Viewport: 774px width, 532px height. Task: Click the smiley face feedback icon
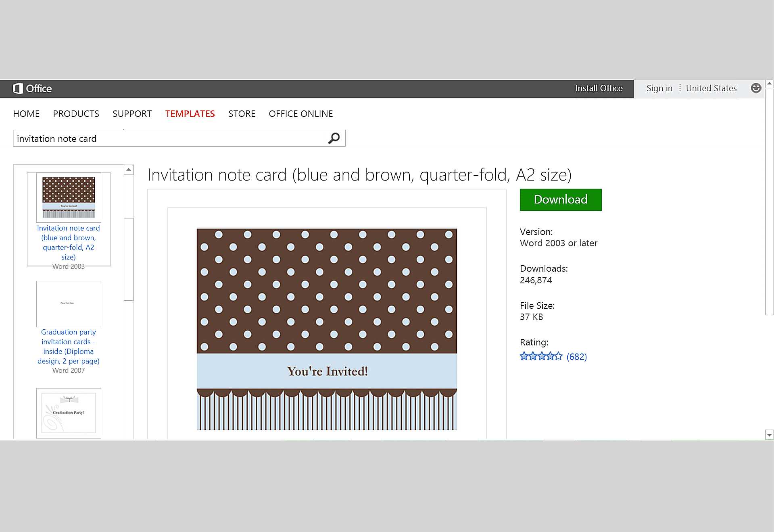(756, 88)
